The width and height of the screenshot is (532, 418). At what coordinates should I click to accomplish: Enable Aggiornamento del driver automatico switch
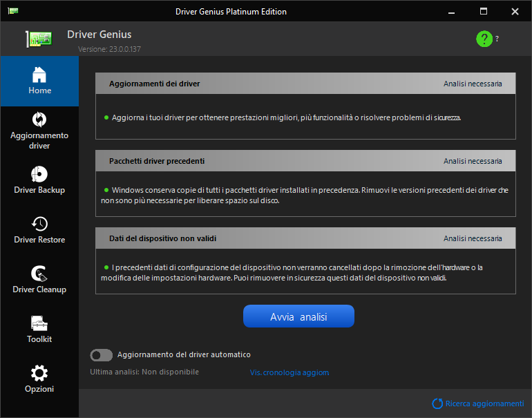101,355
